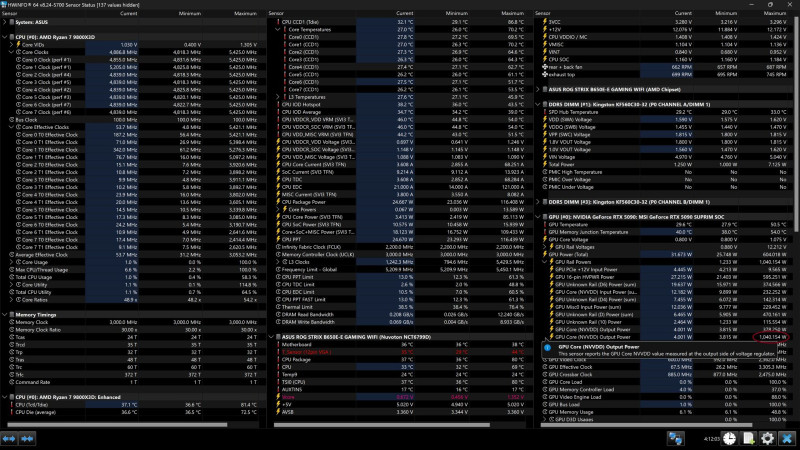Click the System: ASUS chip icon
The image size is (800, 450).
click(x=12, y=22)
